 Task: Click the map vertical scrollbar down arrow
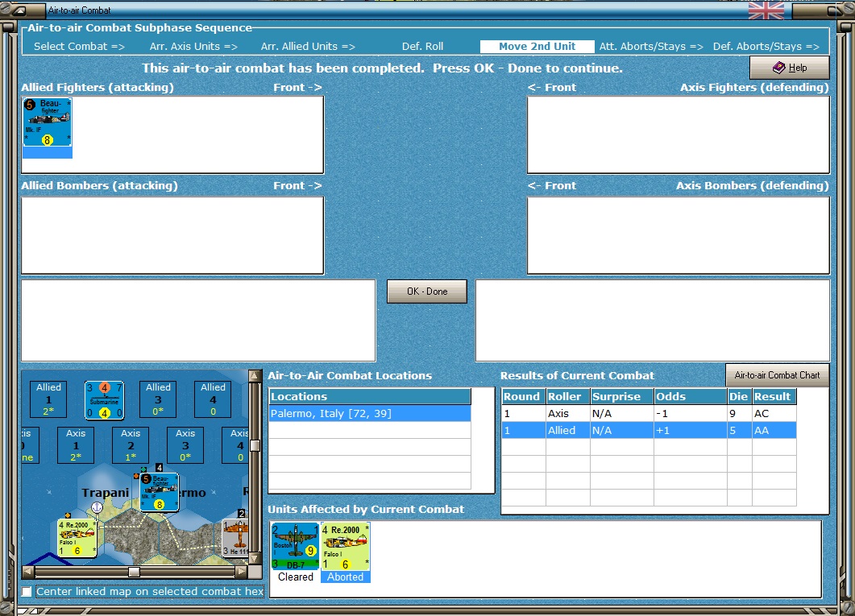[x=255, y=559]
